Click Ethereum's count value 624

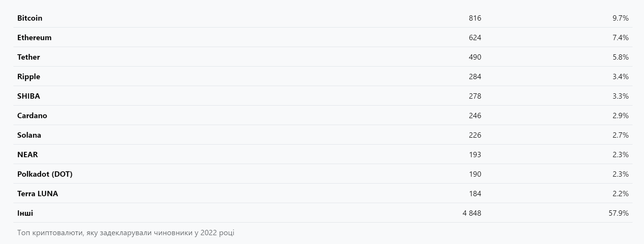coord(475,37)
